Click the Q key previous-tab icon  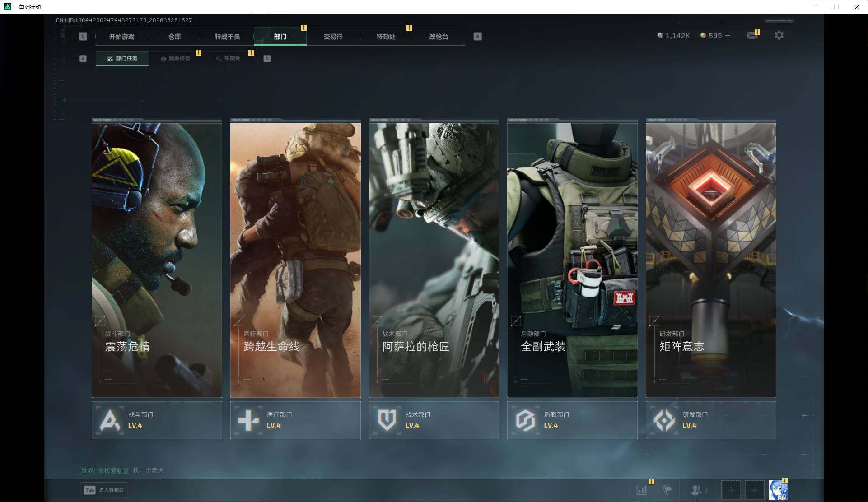pyautogui.click(x=83, y=36)
